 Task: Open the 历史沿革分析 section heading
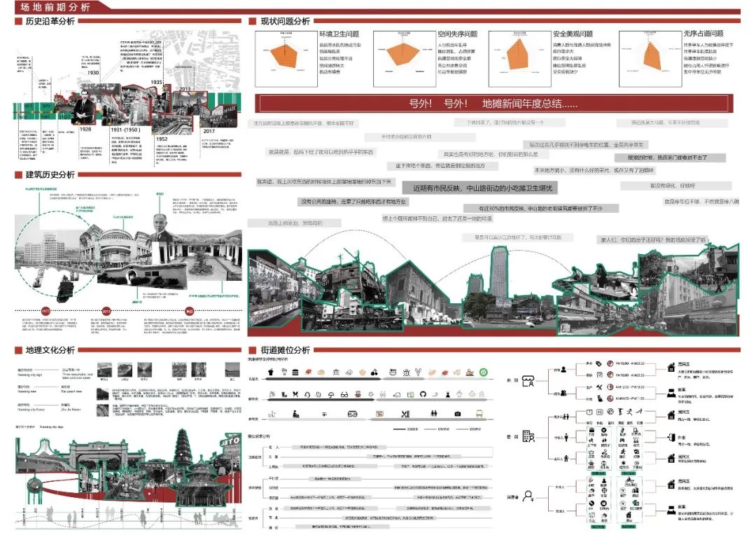point(50,22)
